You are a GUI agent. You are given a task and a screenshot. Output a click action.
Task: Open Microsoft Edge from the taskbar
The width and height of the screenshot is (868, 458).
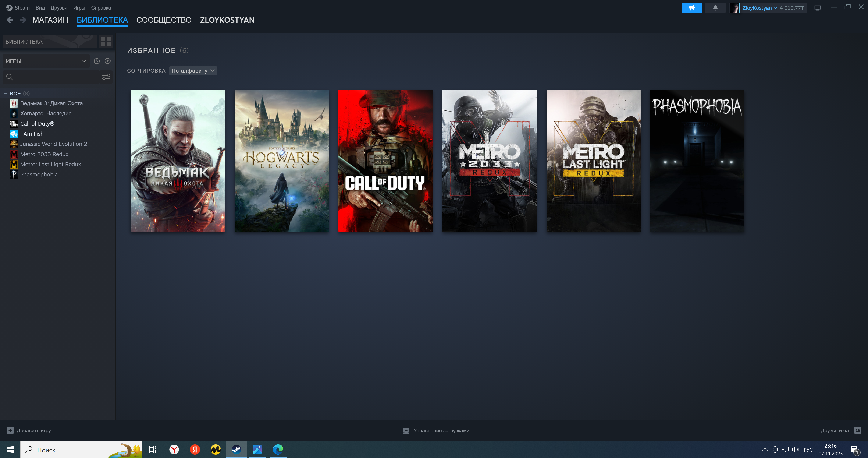click(278, 450)
